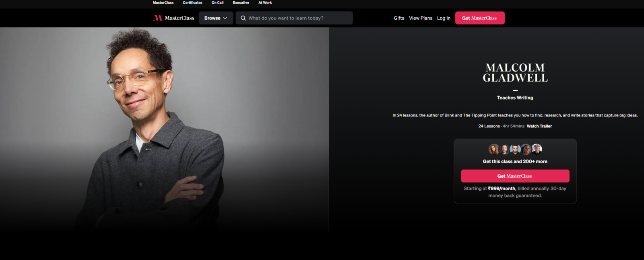This screenshot has height=260, width=644.
Task: Open the MasterClass top tab
Action: click(163, 3)
